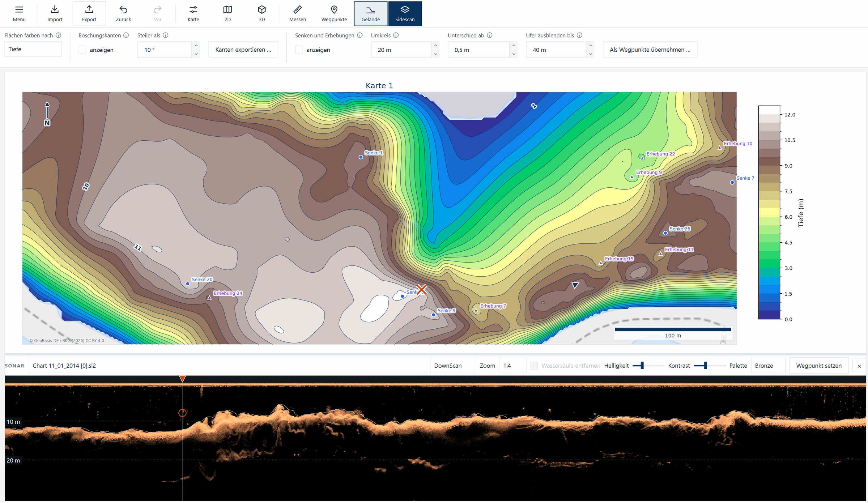Decrease Umkreis value with down arrow
Image resolution: width=868 pixels, height=503 pixels.
[435, 54]
